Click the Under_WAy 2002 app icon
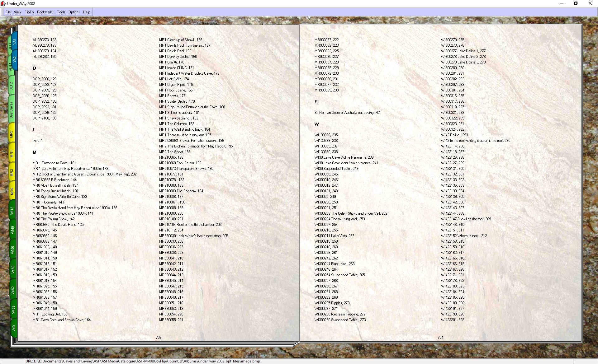The height and width of the screenshot is (364, 598). point(3,3)
